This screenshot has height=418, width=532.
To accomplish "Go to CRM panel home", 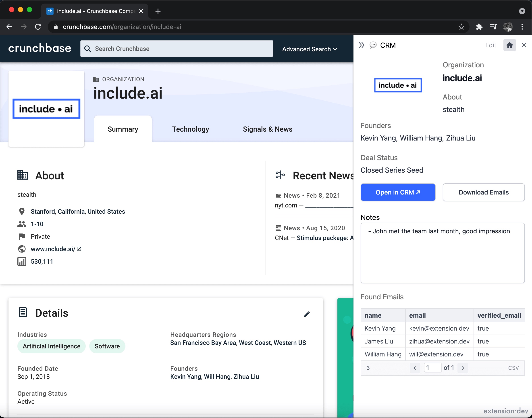I will tap(509, 45).
